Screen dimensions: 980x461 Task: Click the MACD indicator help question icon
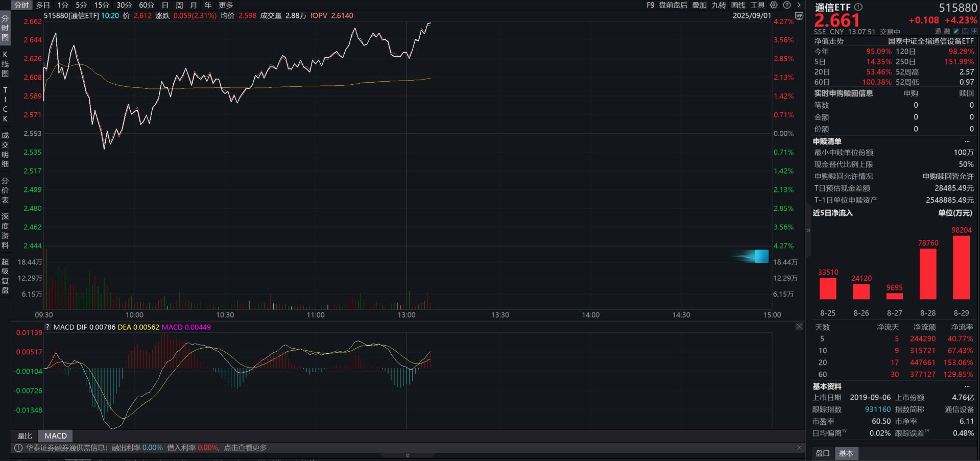[x=47, y=327]
